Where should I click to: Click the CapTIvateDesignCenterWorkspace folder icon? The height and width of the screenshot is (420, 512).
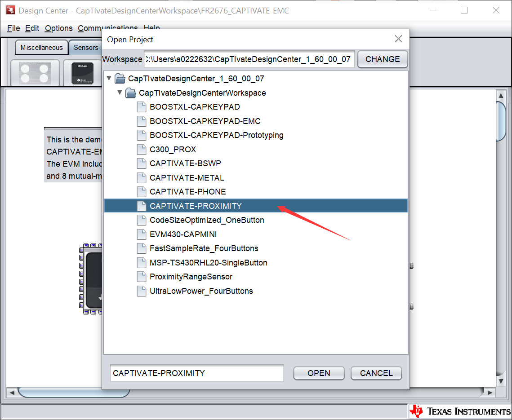pos(131,93)
